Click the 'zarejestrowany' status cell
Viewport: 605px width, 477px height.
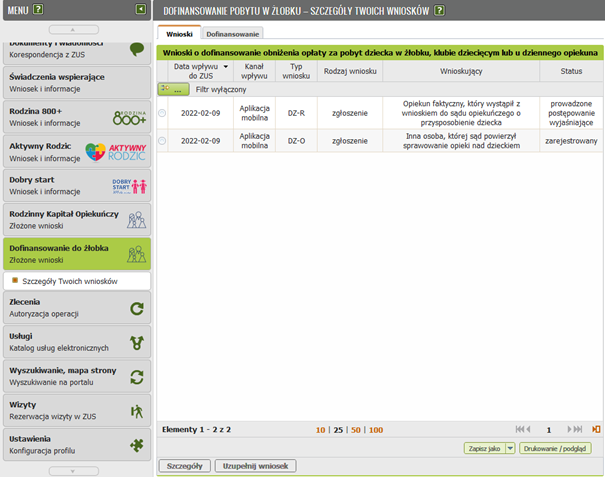(x=571, y=141)
